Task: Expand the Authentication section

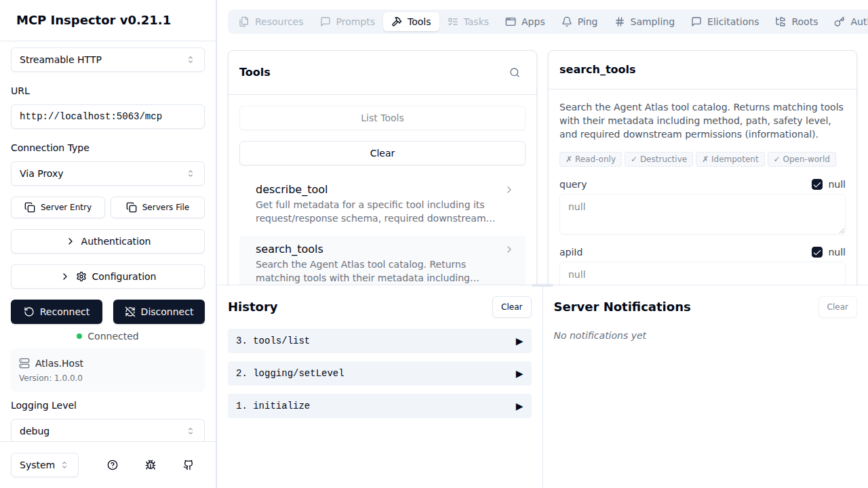Action: coord(107,241)
